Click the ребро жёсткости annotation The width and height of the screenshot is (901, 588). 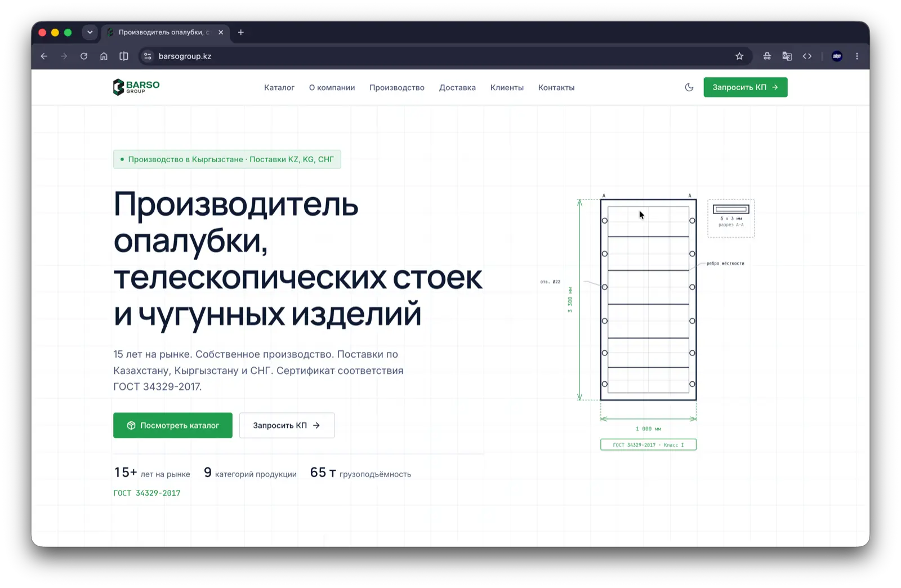tap(725, 264)
